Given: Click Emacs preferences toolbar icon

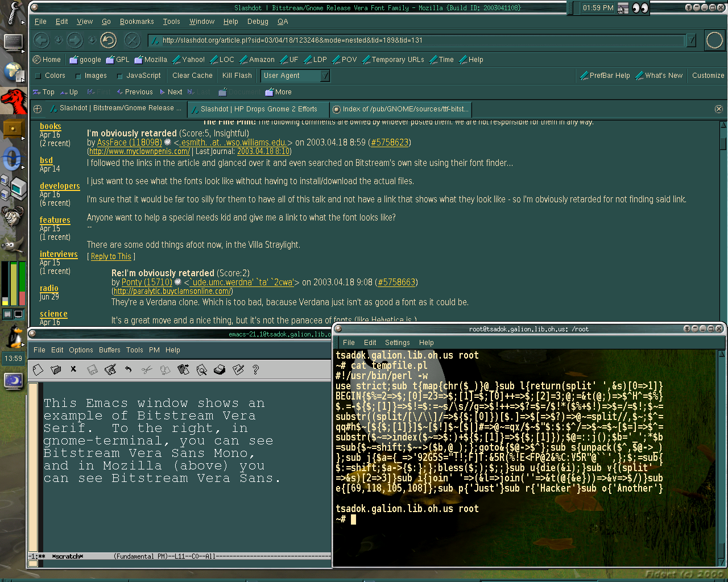Looking at the screenshot, I should point(238,370).
